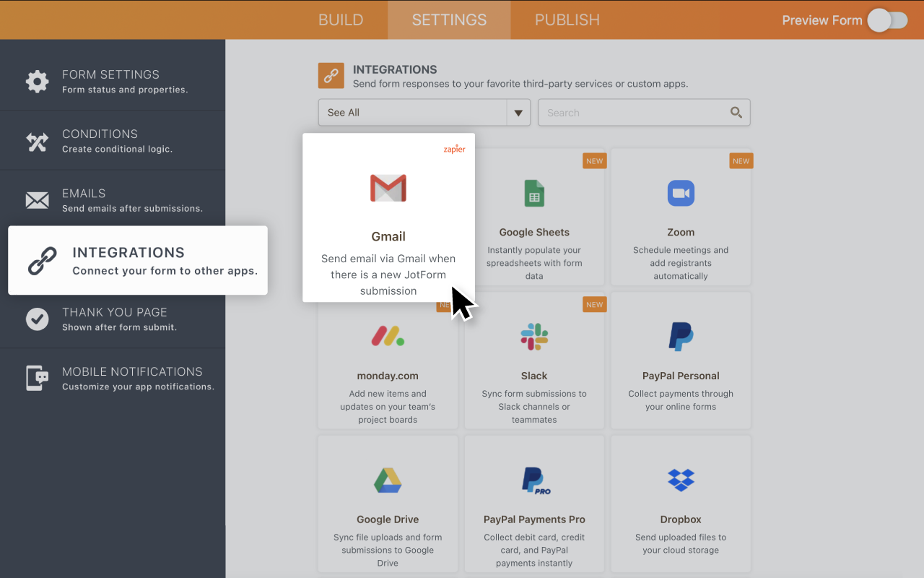Select the Google Drive integration icon
Viewport: 924px width, 578px height.
(388, 480)
